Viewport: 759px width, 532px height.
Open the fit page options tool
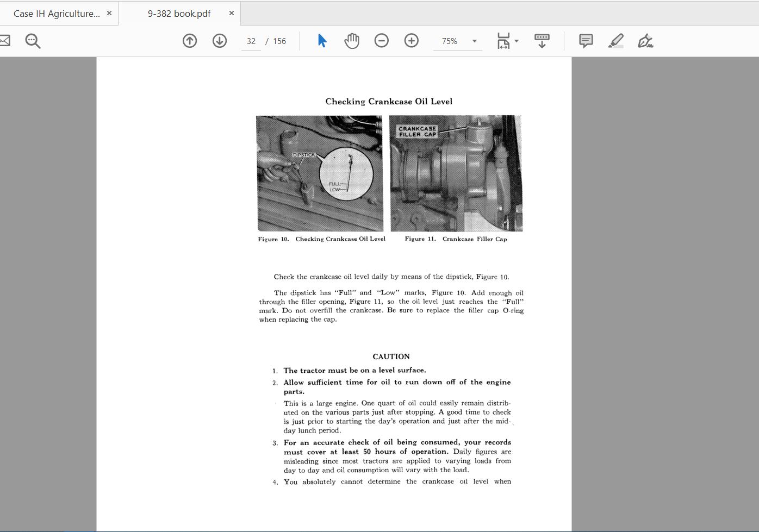point(503,41)
